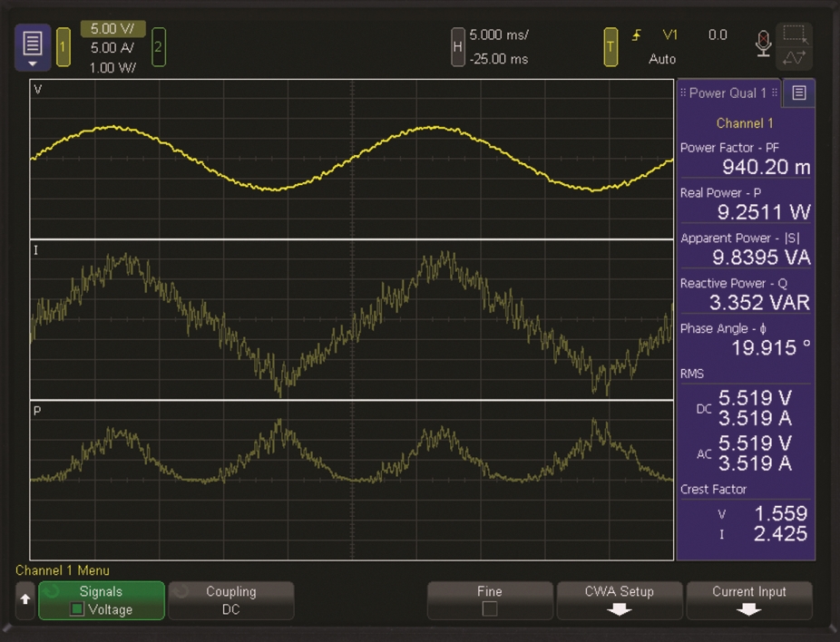The image size is (840, 642).
Task: Select the channel 2 badge
Action: click(158, 47)
